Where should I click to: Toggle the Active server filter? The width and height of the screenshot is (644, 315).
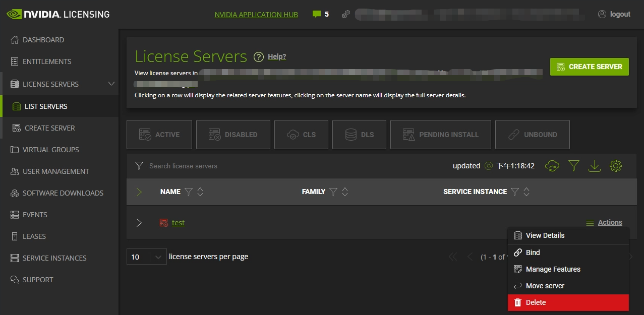[x=159, y=135]
